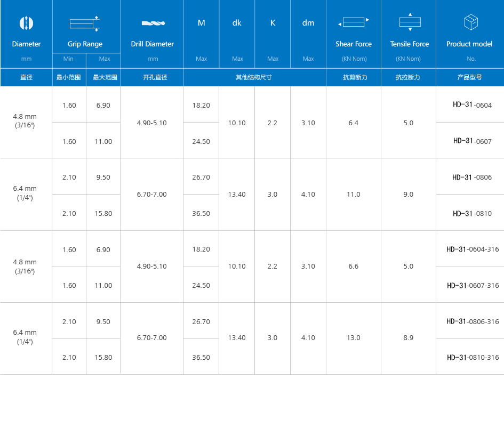504x436 pixels.
Task: Click M value 18.20 in HD-31-0604 row
Action: (201, 106)
